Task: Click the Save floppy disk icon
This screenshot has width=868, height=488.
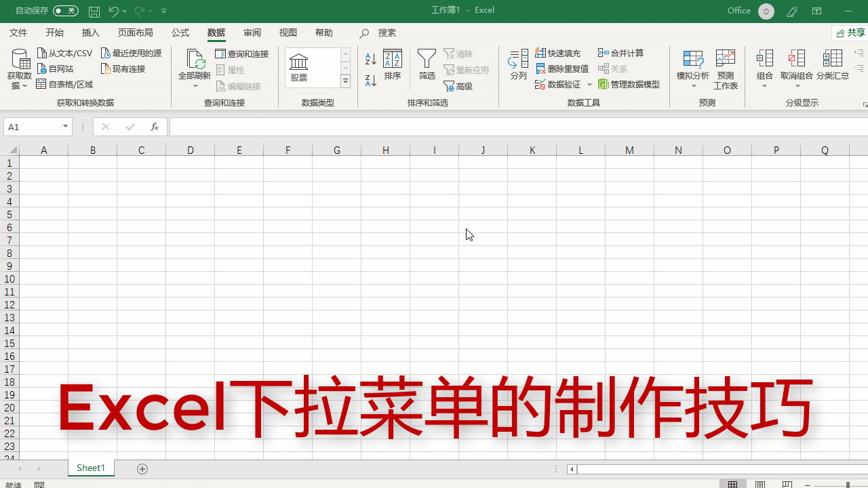Action: coord(94,12)
